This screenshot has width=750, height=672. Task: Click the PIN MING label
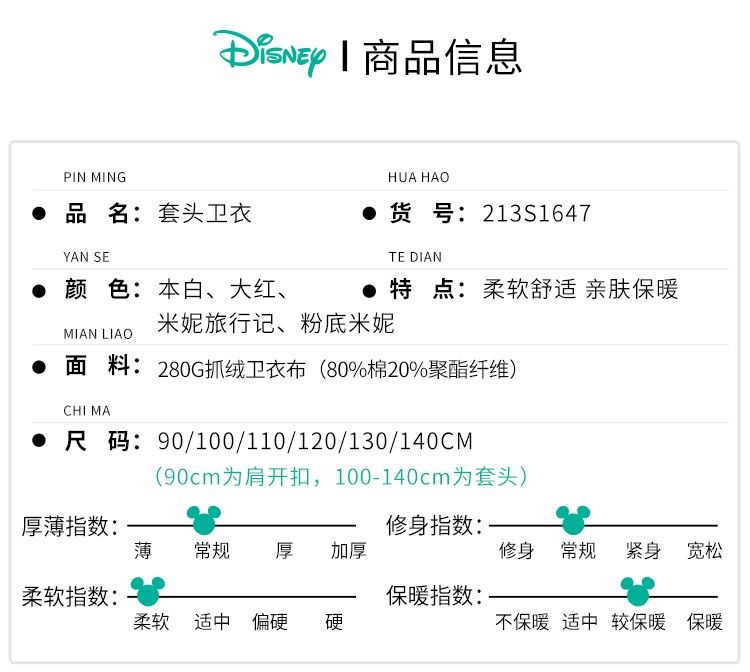(95, 177)
